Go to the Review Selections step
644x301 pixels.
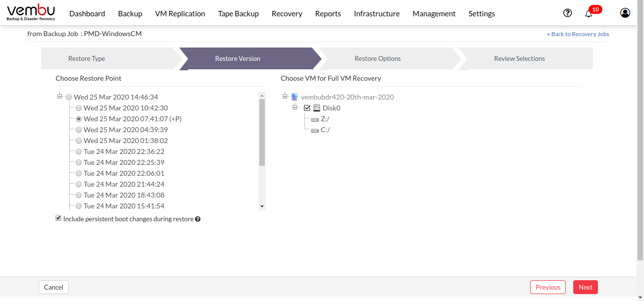pos(526,58)
